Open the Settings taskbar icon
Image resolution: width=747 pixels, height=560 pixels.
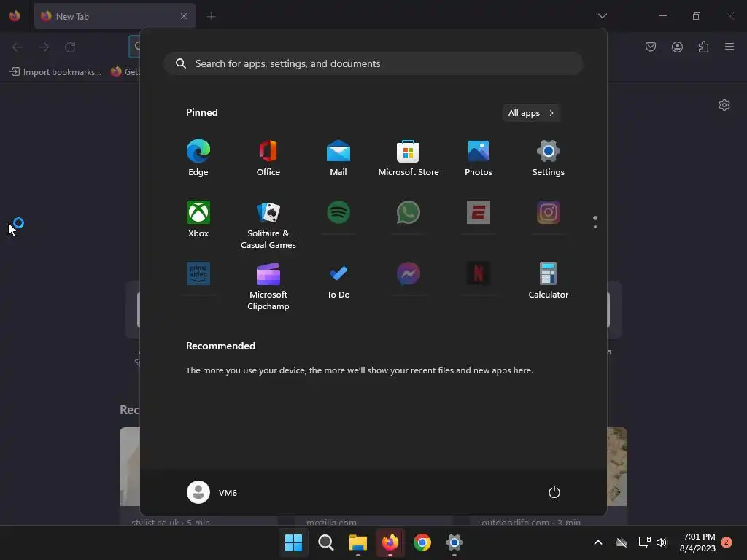[x=454, y=542]
